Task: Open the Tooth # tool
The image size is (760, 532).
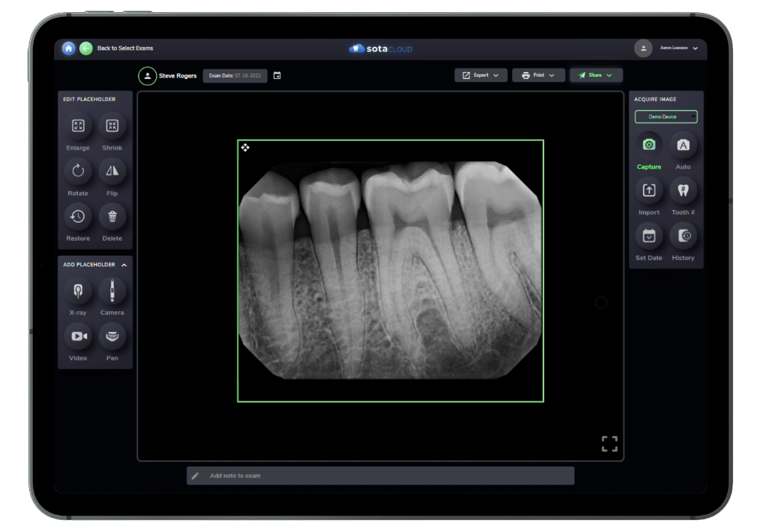Action: (x=683, y=189)
